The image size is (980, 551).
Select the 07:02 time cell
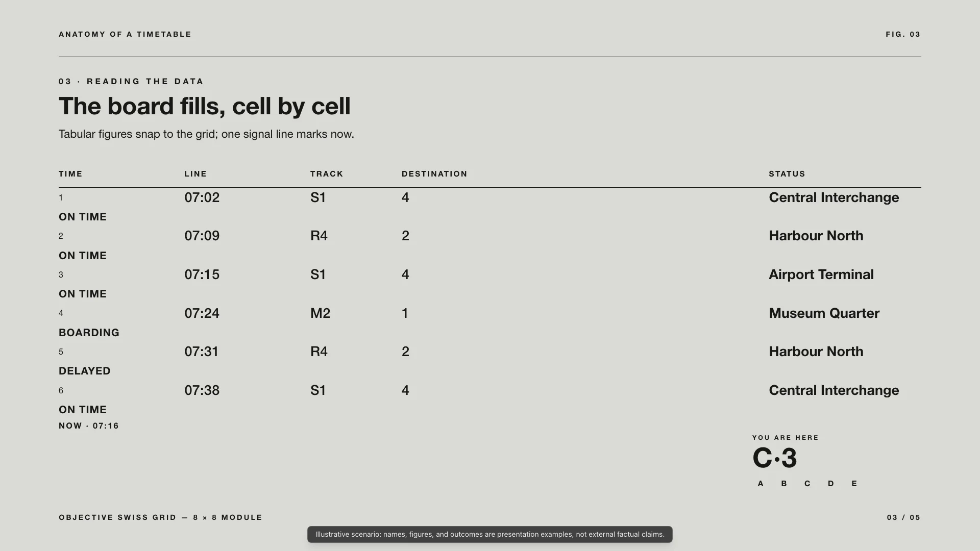(x=202, y=197)
